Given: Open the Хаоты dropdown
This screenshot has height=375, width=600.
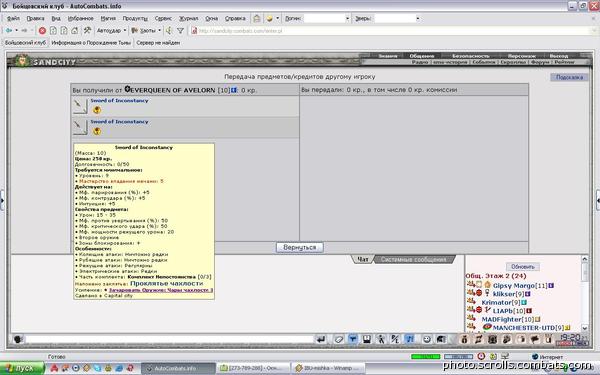Looking at the screenshot, I should pos(146,31).
